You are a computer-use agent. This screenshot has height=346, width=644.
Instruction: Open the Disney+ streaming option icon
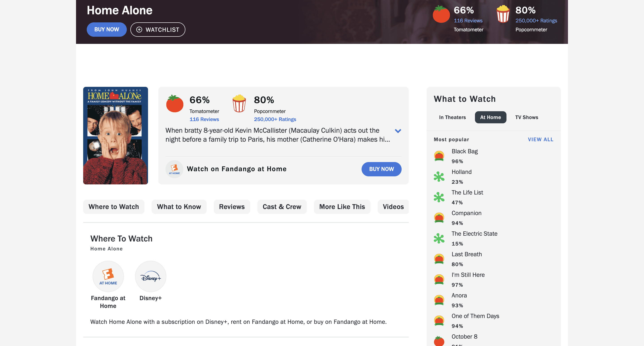coord(150,276)
